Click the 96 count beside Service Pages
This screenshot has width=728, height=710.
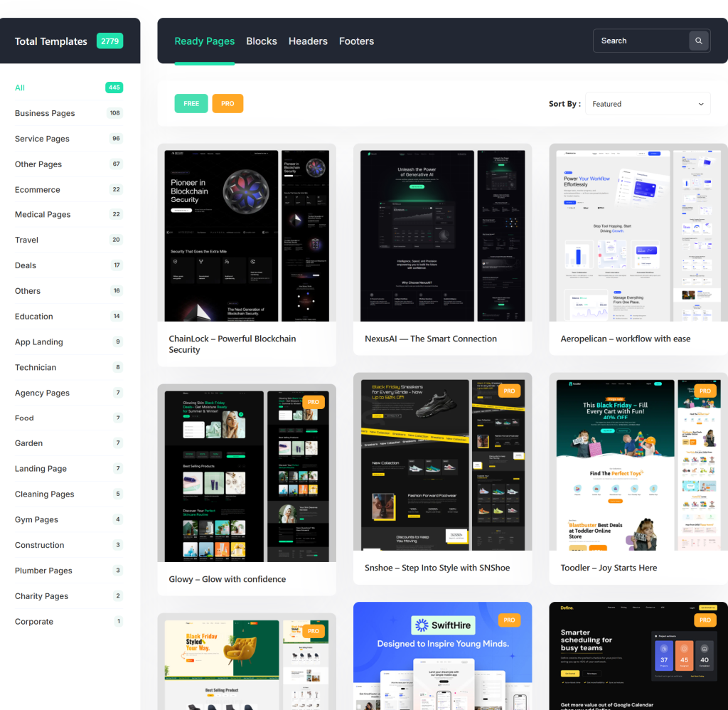(x=116, y=139)
